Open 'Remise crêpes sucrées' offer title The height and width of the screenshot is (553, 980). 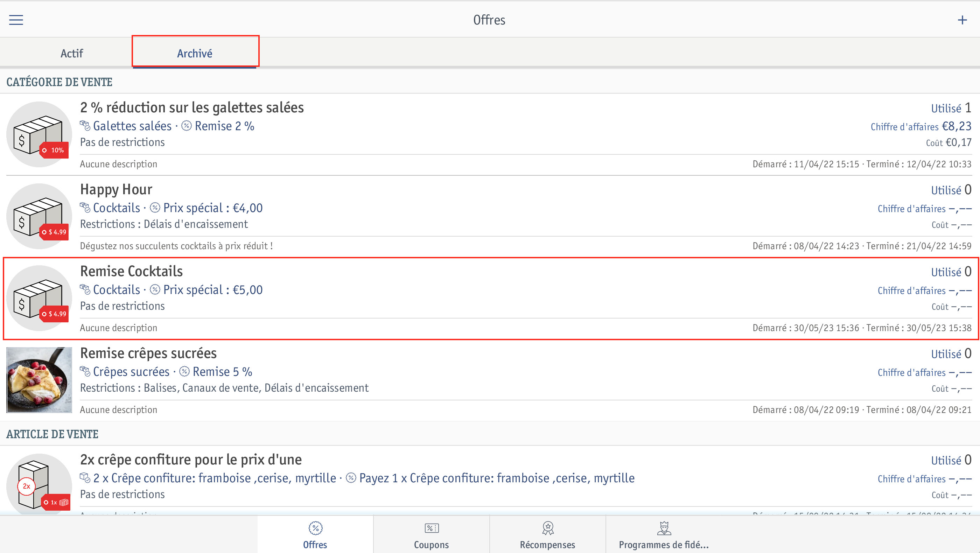[x=148, y=353]
